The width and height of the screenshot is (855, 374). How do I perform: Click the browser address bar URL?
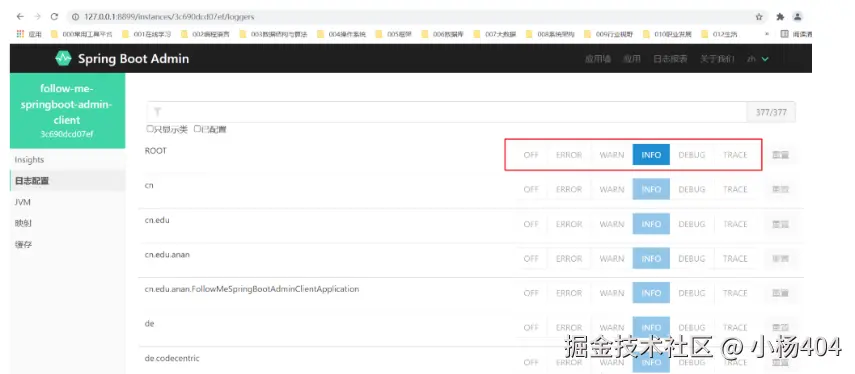click(169, 17)
